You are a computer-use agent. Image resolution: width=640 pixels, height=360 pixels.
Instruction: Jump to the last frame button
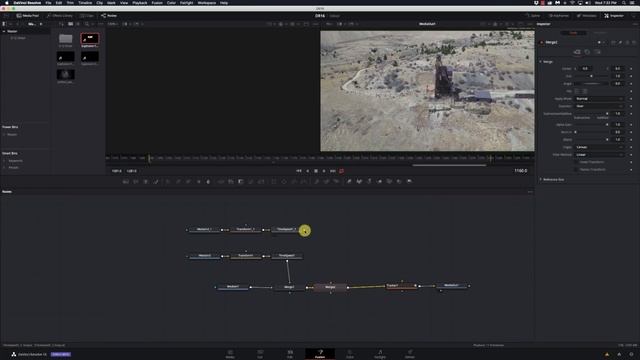click(333, 171)
